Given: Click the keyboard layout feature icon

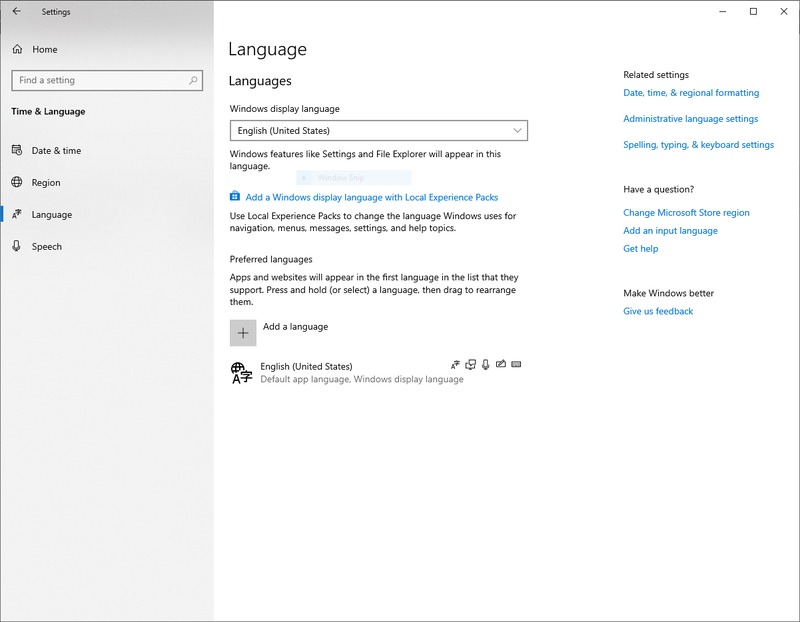Looking at the screenshot, I should tap(517, 365).
